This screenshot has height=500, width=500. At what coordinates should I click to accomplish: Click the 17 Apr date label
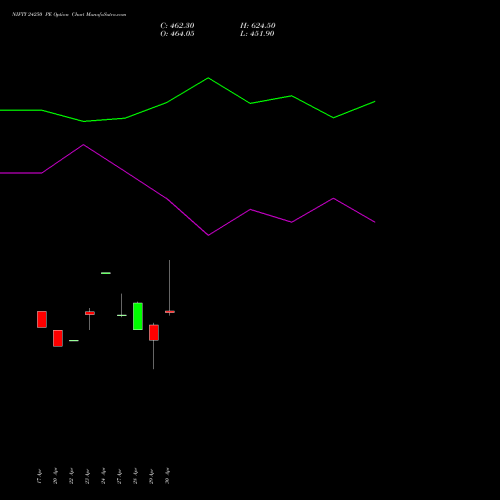tap(39, 476)
